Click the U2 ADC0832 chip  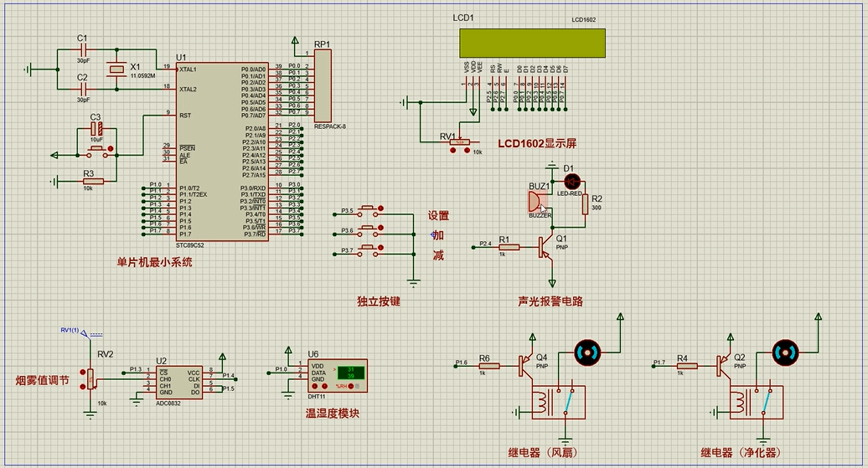click(x=179, y=381)
